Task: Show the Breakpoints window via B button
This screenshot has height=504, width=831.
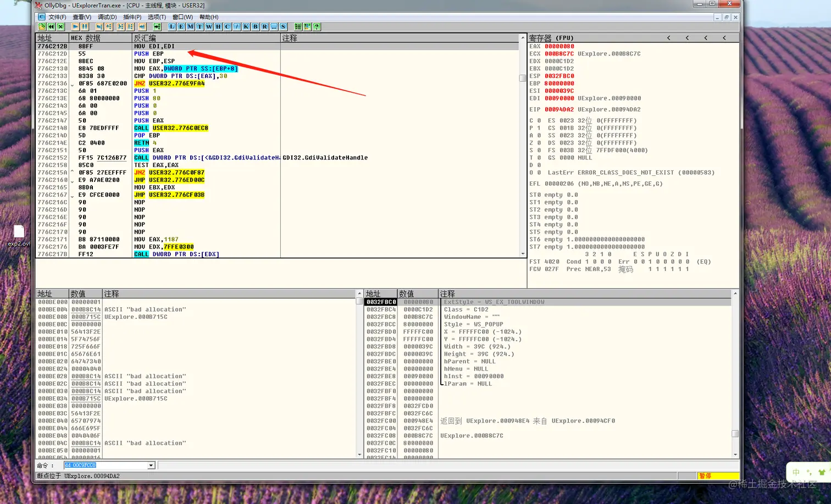Action: [255, 26]
